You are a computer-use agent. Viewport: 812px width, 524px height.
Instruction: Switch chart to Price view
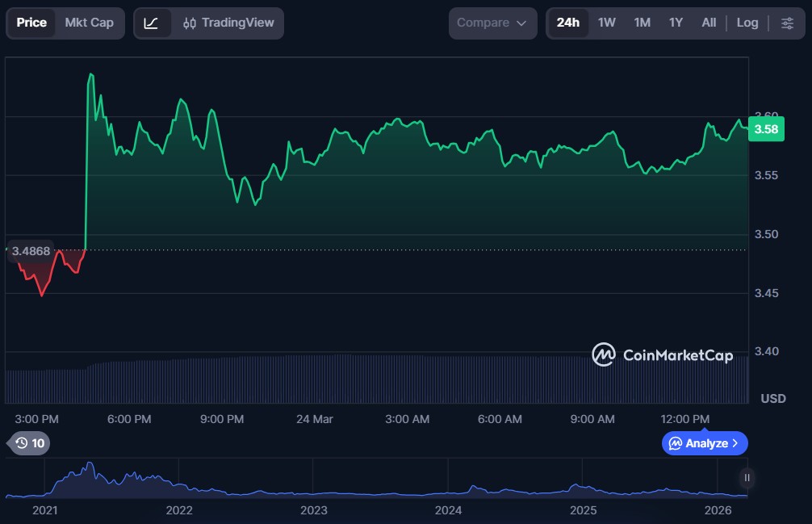[x=31, y=23]
